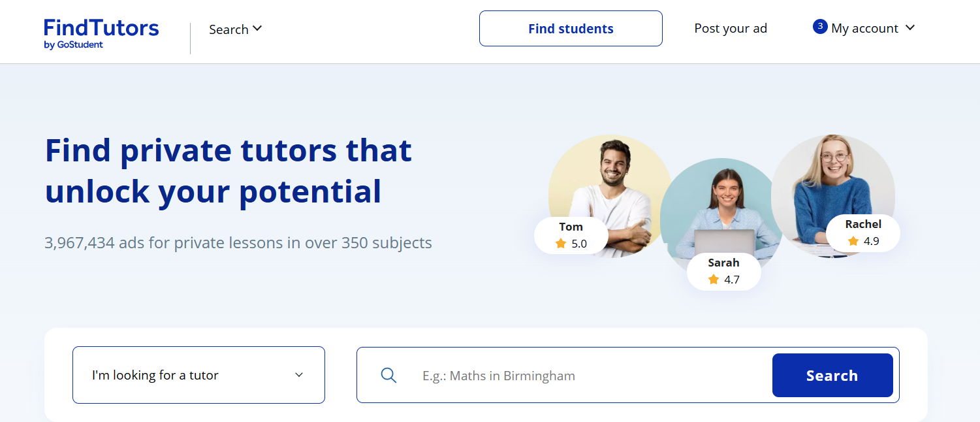Open the My account dropdown menu
The height and width of the screenshot is (422, 980).
tap(864, 29)
